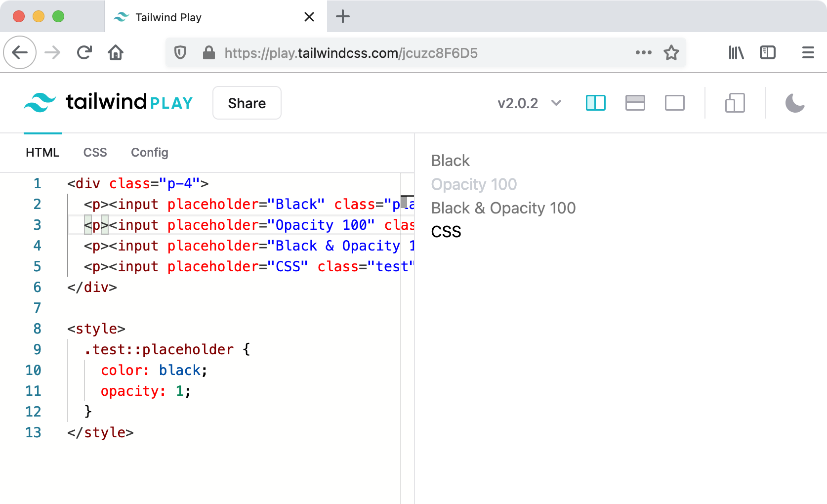Switch to horizontal split layout view

635,103
